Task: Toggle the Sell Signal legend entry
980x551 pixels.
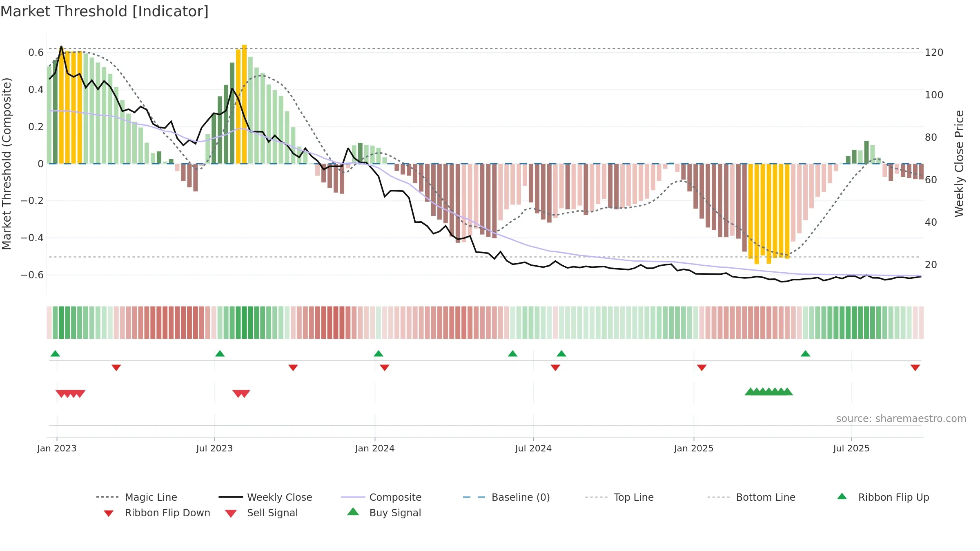Action: (x=261, y=513)
